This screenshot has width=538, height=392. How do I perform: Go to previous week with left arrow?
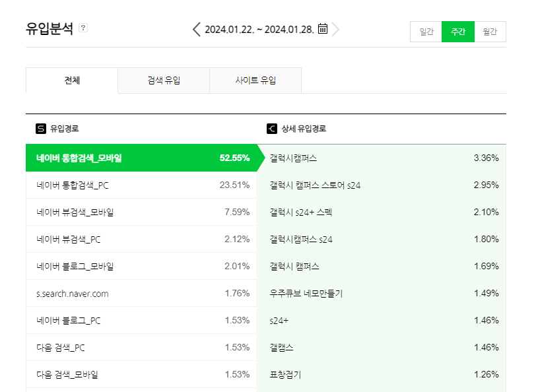tap(196, 30)
